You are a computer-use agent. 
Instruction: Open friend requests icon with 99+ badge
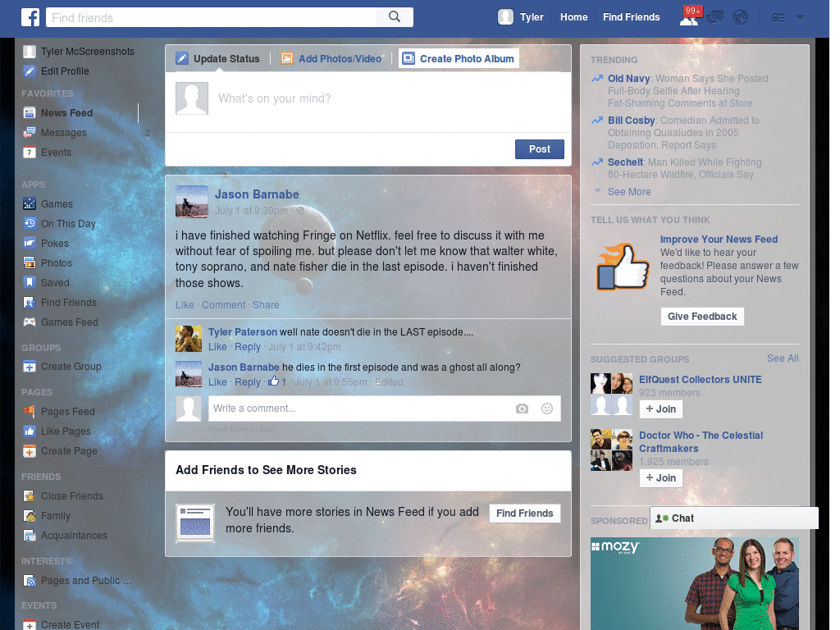point(689,18)
